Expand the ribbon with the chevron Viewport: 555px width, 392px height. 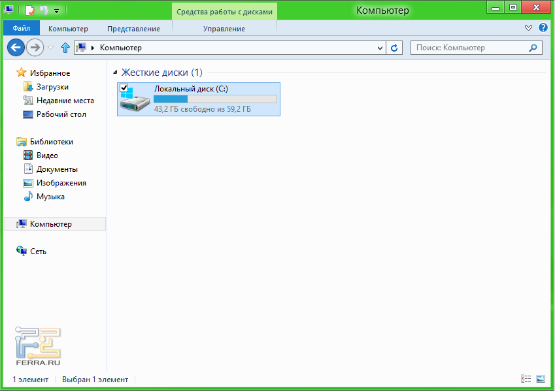(x=528, y=27)
